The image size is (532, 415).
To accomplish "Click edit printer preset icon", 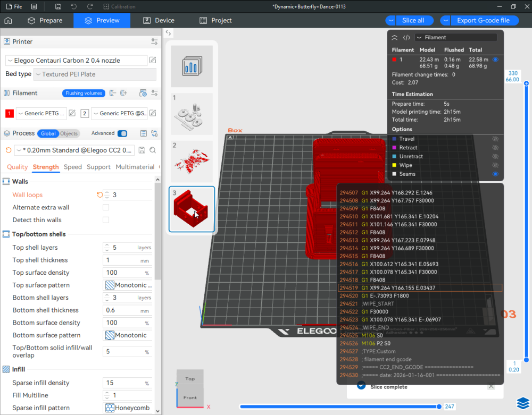I will (153, 61).
